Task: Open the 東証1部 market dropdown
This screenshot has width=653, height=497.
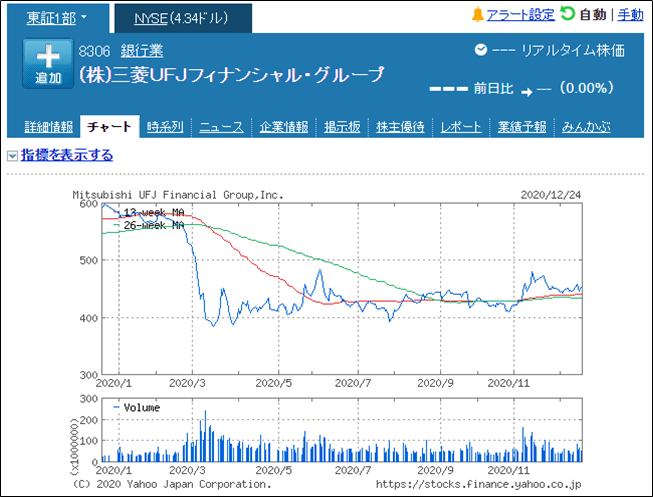Action: [57, 18]
